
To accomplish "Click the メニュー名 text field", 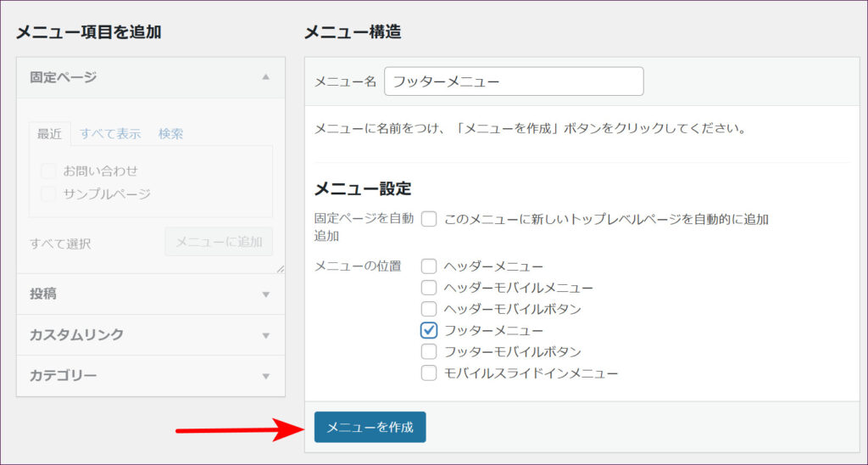I will (514, 81).
